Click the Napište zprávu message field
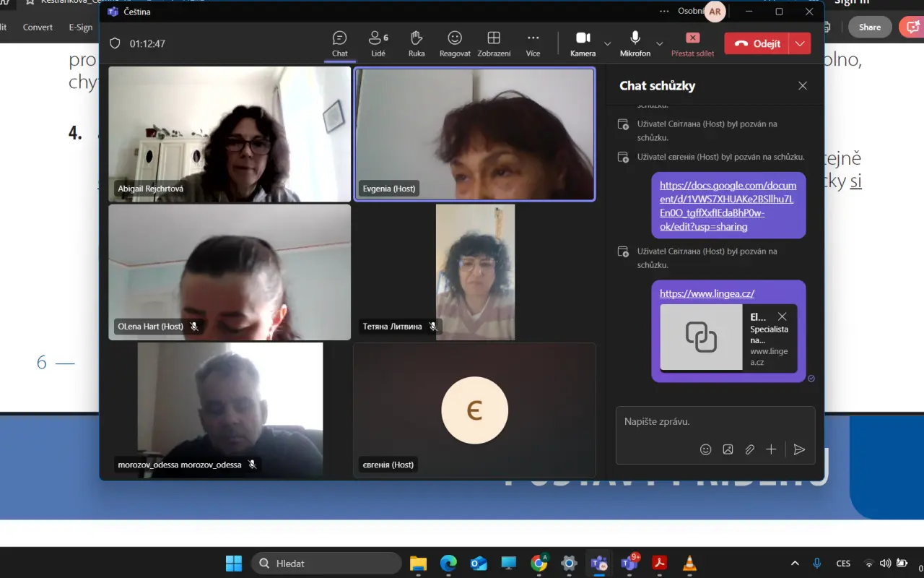The width and height of the screenshot is (924, 578). point(715,422)
